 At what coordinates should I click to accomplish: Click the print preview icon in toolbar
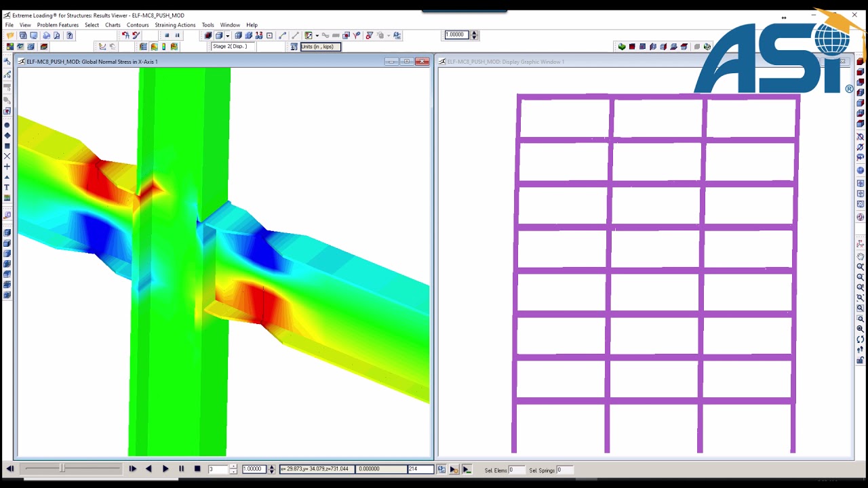click(57, 35)
